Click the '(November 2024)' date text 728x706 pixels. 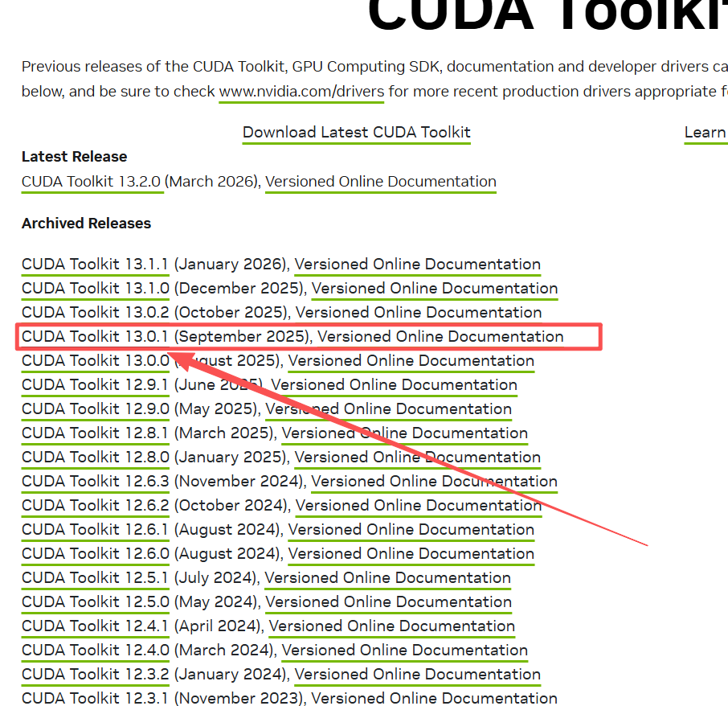240,482
